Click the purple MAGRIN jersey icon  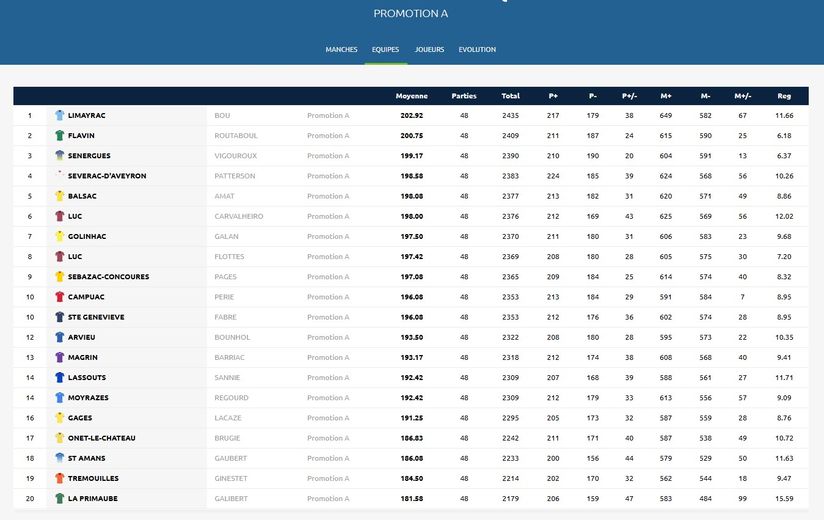click(x=60, y=357)
